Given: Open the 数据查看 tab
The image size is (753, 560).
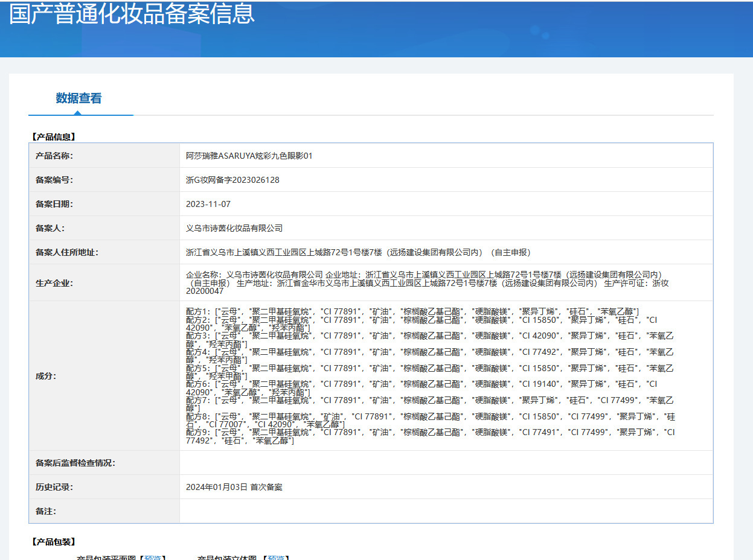Looking at the screenshot, I should [x=79, y=98].
